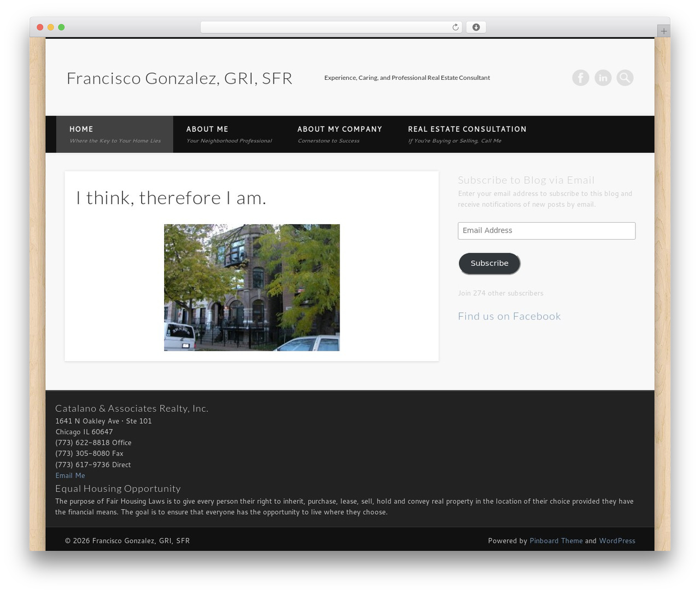Select the site tagline about Real Estate Consultant
This screenshot has width=700, height=593.
click(407, 78)
